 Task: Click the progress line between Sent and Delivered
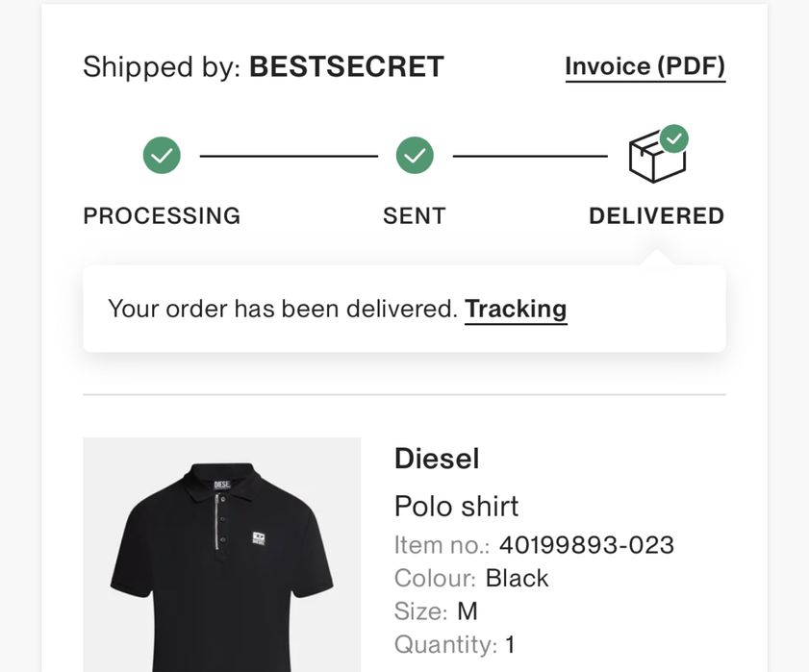click(x=530, y=156)
